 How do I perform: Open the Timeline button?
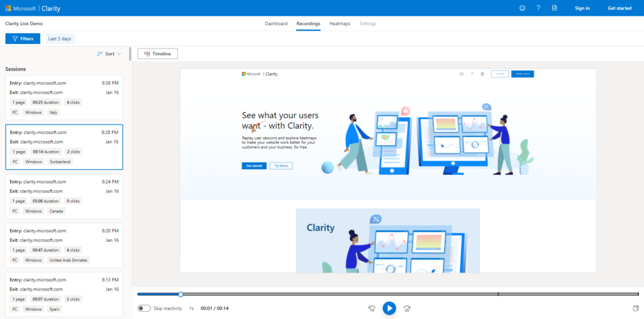[157, 53]
